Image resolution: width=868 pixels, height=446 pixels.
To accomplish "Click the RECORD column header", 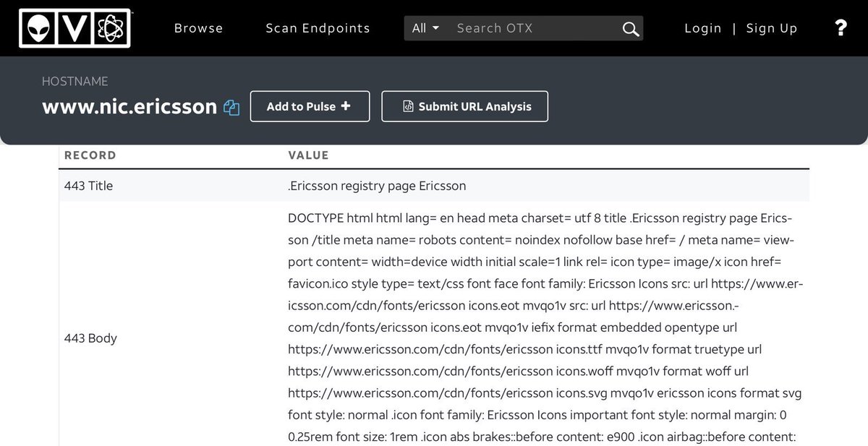I will pos(90,155).
